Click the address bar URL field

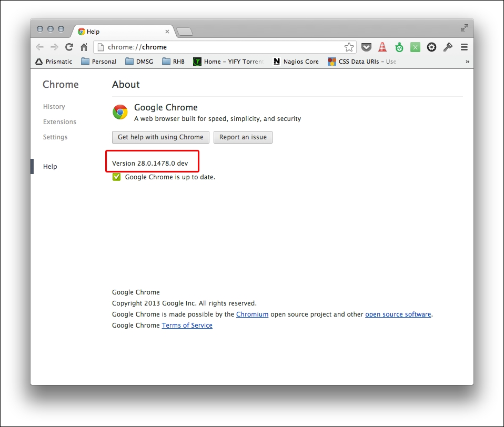pyautogui.click(x=221, y=47)
